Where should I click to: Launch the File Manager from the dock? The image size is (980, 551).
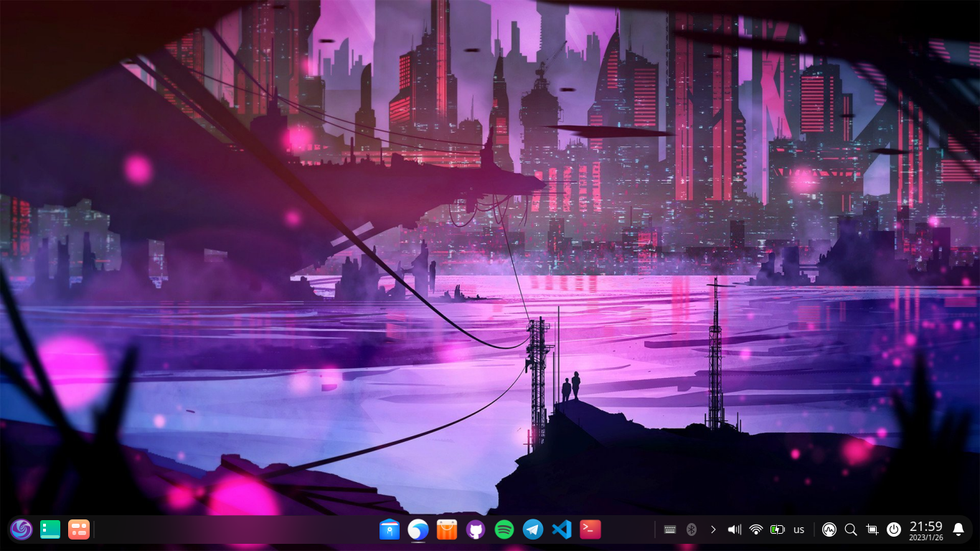coord(390,529)
